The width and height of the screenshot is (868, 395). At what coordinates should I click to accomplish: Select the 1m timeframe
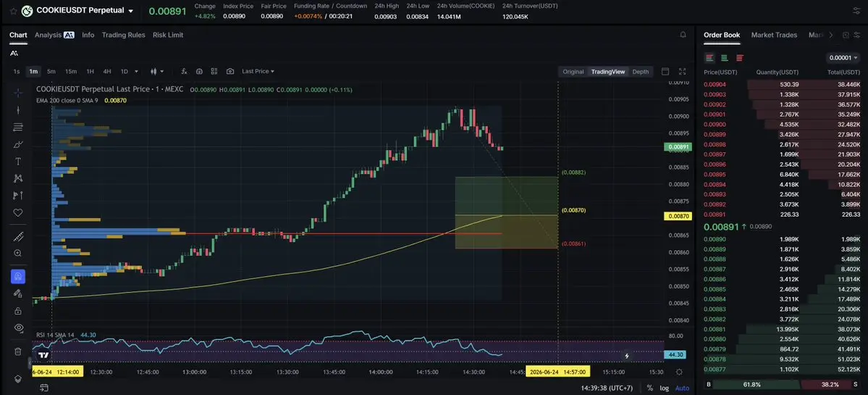pyautogui.click(x=33, y=72)
